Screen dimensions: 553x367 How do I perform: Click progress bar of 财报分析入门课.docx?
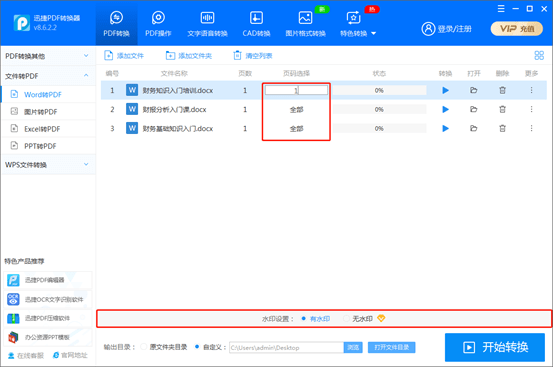pos(379,110)
